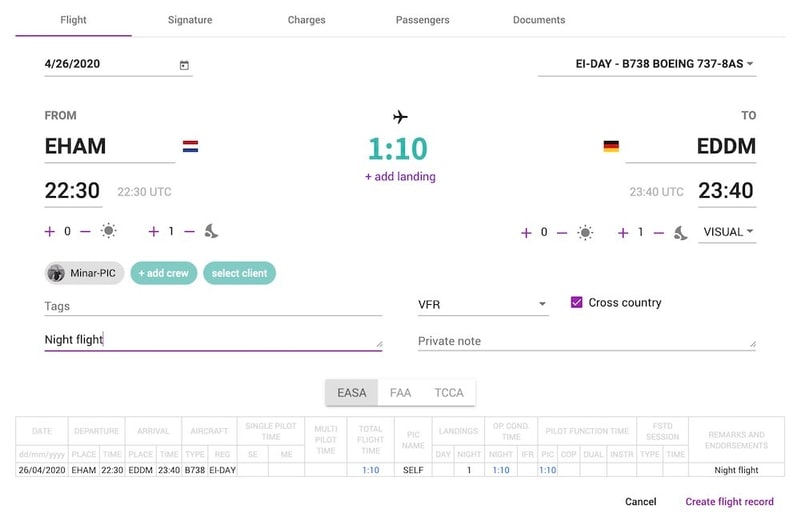This screenshot has height=524, width=800.
Task: Open the aircraft EI-DAY selection dropdown
Action: [x=647, y=64]
